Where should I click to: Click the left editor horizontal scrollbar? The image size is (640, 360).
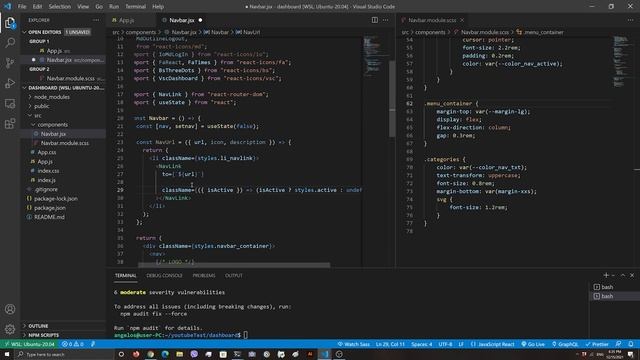point(234,265)
